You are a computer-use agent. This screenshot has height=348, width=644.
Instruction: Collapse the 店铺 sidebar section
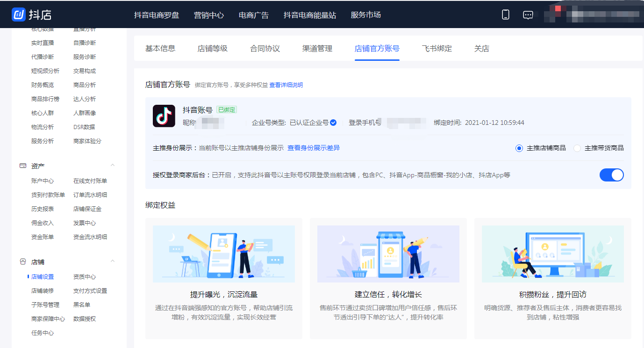click(x=112, y=261)
